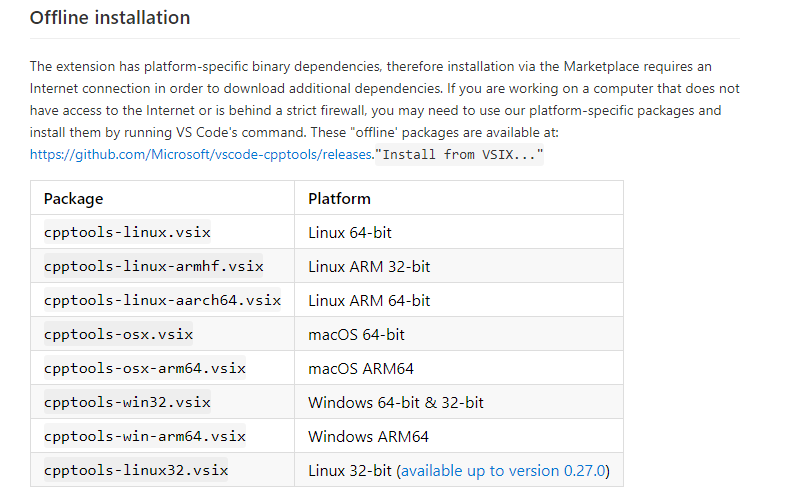
Task: Click the "Windows ARM64" platform cell
Action: pyautogui.click(x=366, y=436)
